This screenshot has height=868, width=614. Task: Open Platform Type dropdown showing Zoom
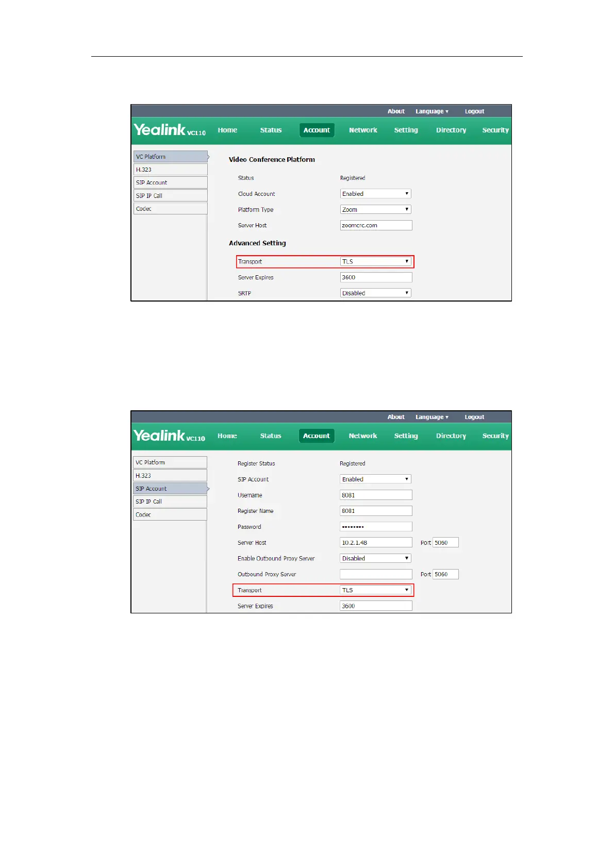[x=376, y=209]
